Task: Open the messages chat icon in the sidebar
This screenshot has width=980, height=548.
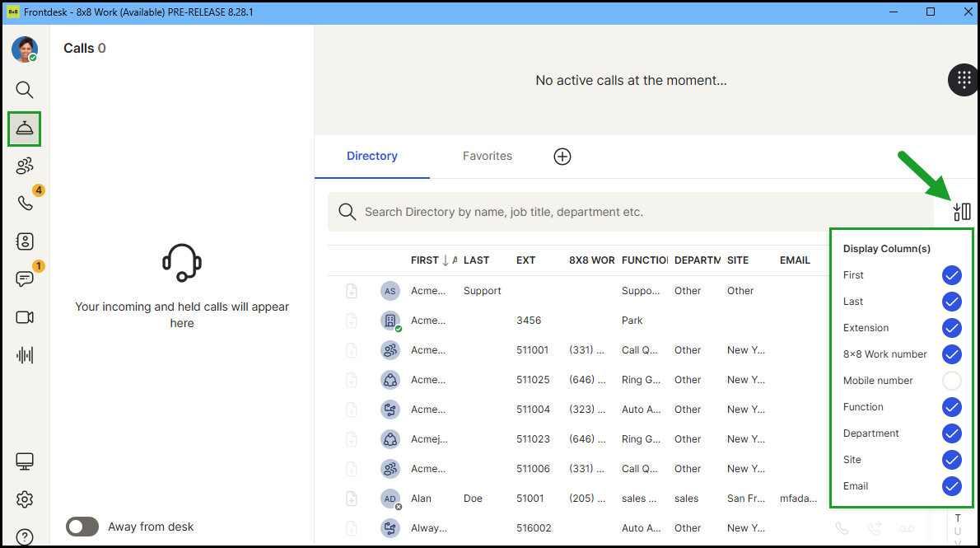Action: tap(25, 279)
